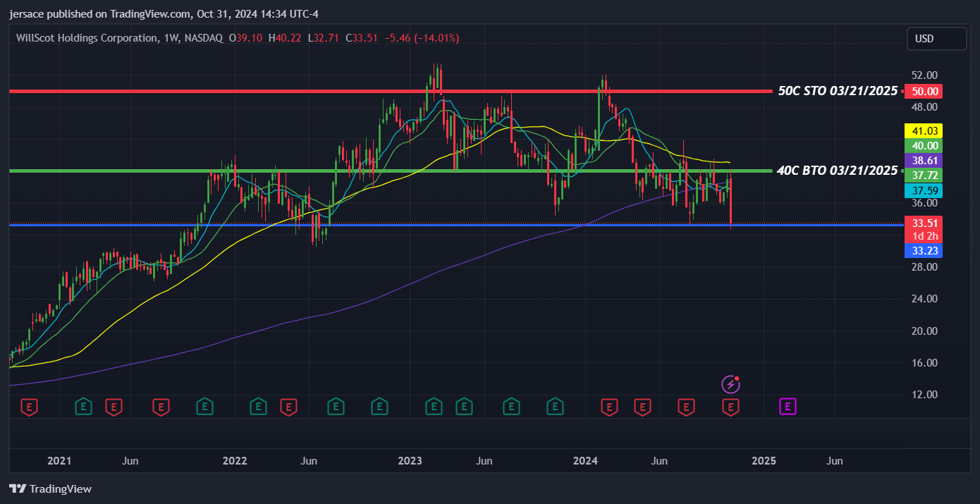Click the 28.00 price axis tick
This screenshot has width=980, height=504.
924,267
